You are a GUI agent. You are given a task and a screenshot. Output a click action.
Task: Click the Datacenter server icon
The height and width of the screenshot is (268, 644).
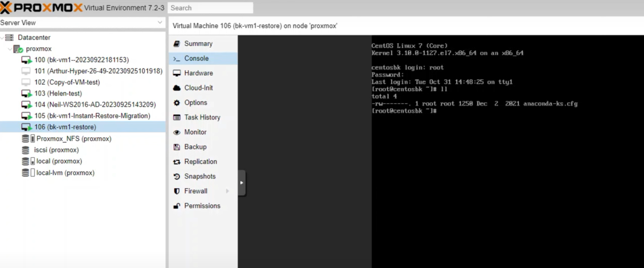10,38
